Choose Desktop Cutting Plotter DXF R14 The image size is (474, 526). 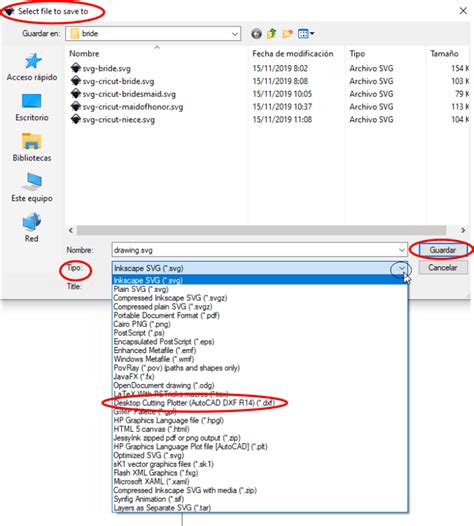(x=260, y=403)
